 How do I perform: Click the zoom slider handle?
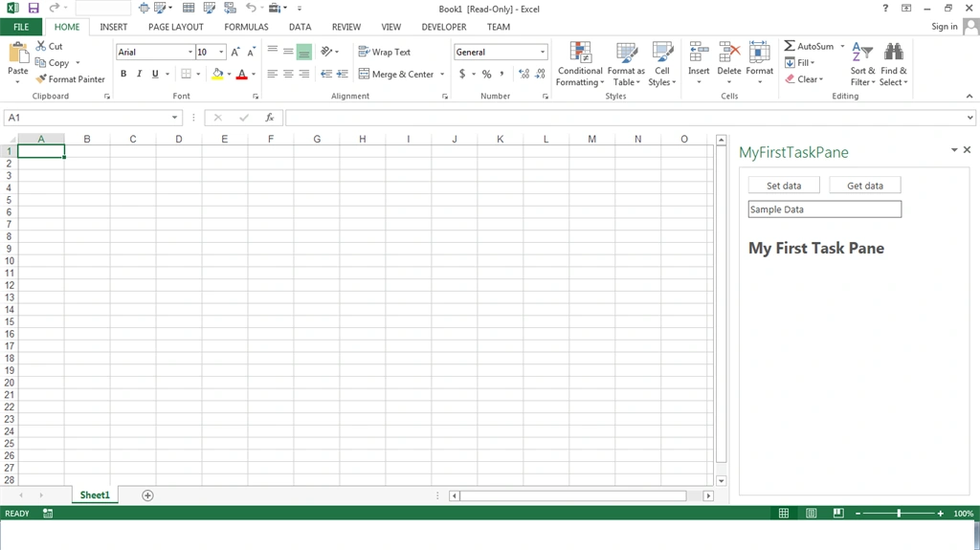pyautogui.click(x=899, y=513)
